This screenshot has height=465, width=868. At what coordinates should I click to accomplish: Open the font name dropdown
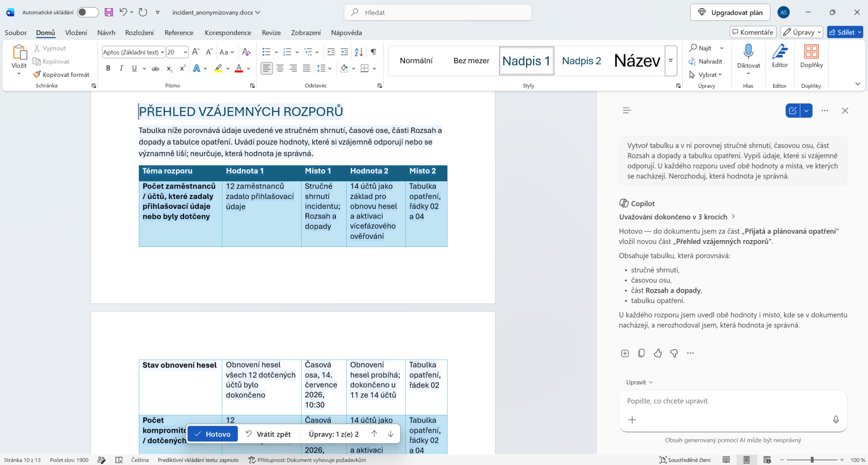click(x=162, y=52)
